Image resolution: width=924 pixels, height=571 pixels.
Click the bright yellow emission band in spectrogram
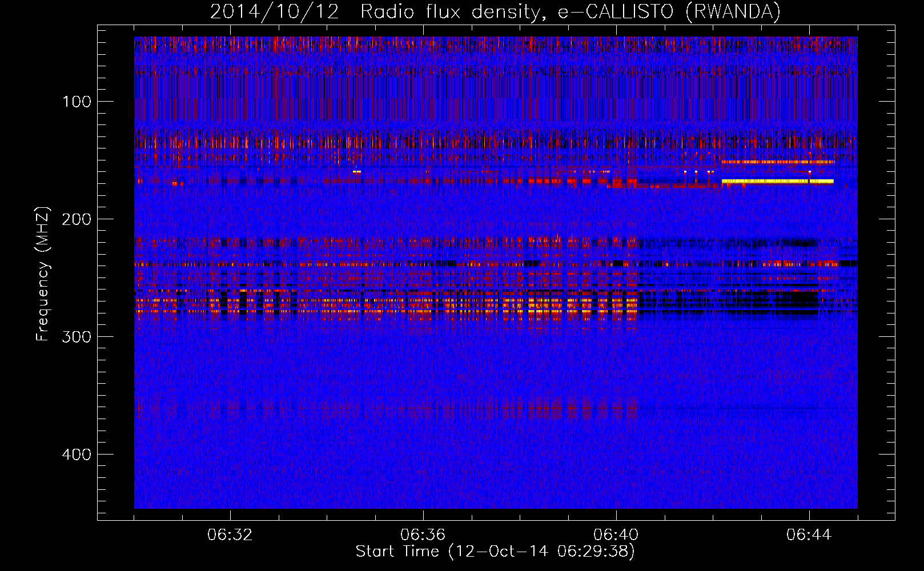pyautogui.click(x=778, y=182)
